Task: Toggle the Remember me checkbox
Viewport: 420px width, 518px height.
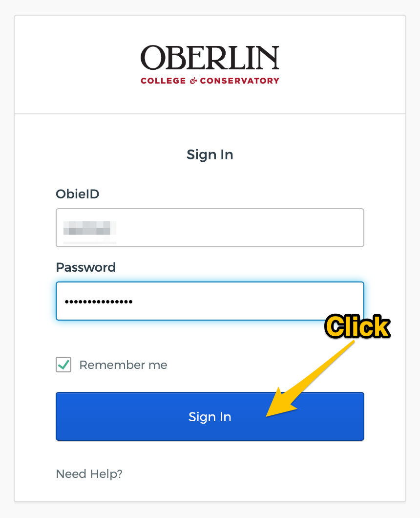Action: coord(63,365)
